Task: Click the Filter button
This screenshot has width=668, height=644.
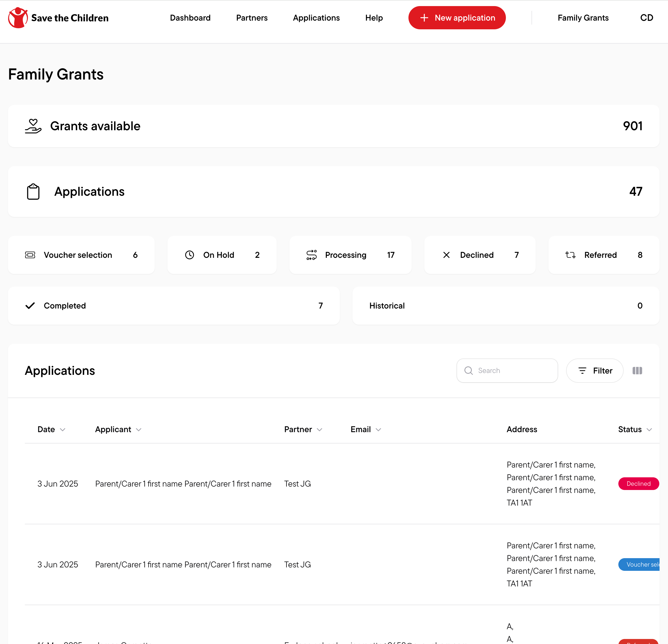Action: 595,371
